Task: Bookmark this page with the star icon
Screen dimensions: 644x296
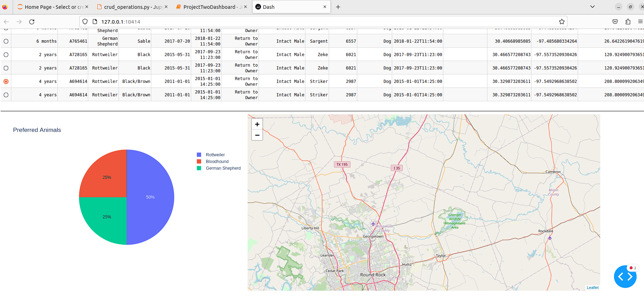Action: tap(562, 22)
